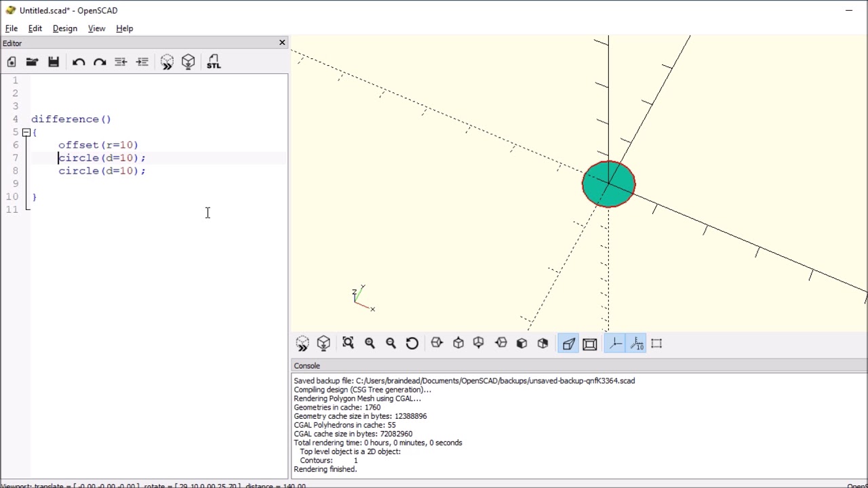Undo the last edit
This screenshot has height=488, width=868.
tap(79, 62)
